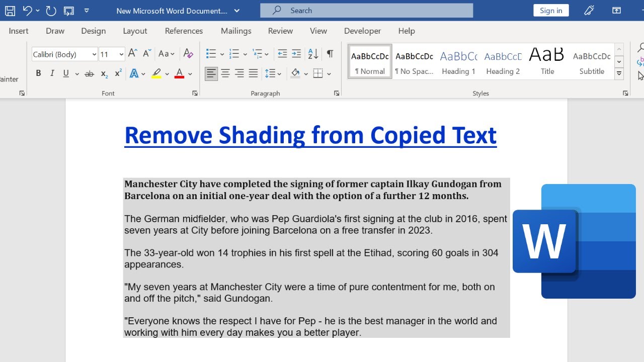Create a bulleted list
Viewport: 644px width, 362px height.
click(x=211, y=53)
